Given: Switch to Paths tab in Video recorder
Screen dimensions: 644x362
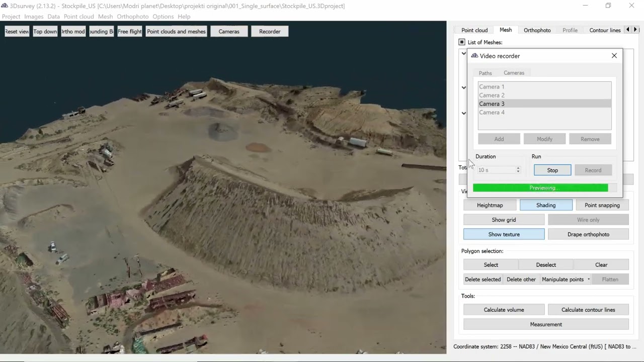Looking at the screenshot, I should [485, 73].
